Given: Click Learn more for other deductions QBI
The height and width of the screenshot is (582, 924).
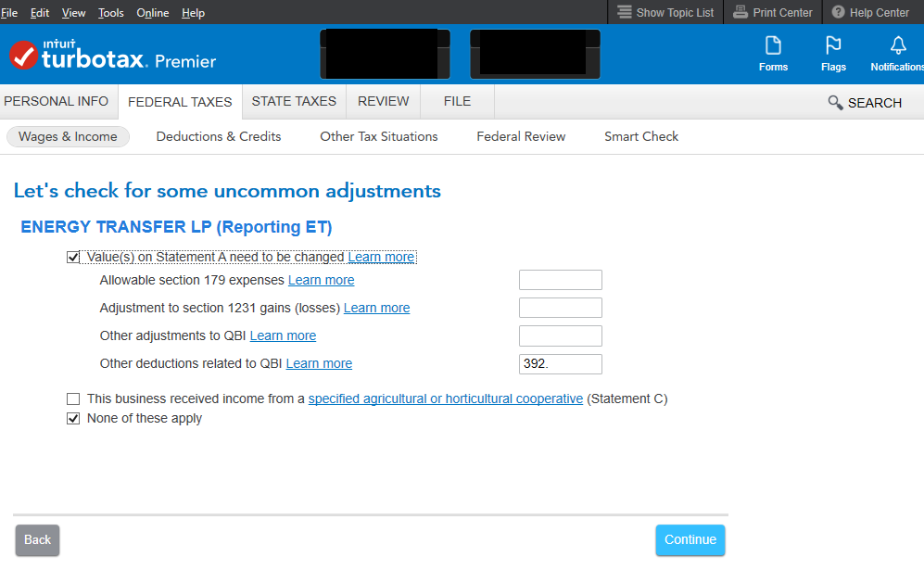Looking at the screenshot, I should point(319,364).
